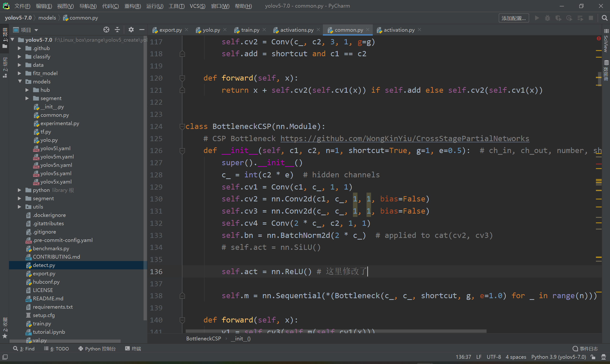
Task: Collapse the models folder
Action: pos(20,82)
